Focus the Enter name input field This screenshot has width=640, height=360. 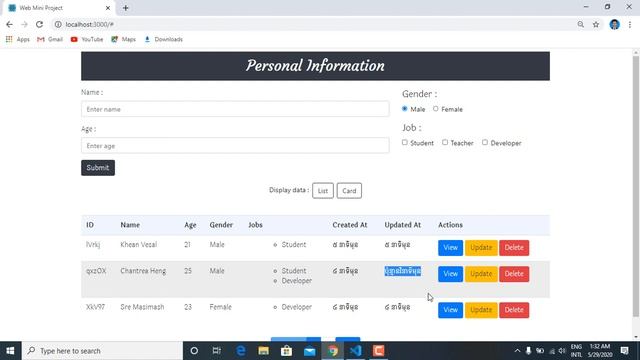point(235,109)
